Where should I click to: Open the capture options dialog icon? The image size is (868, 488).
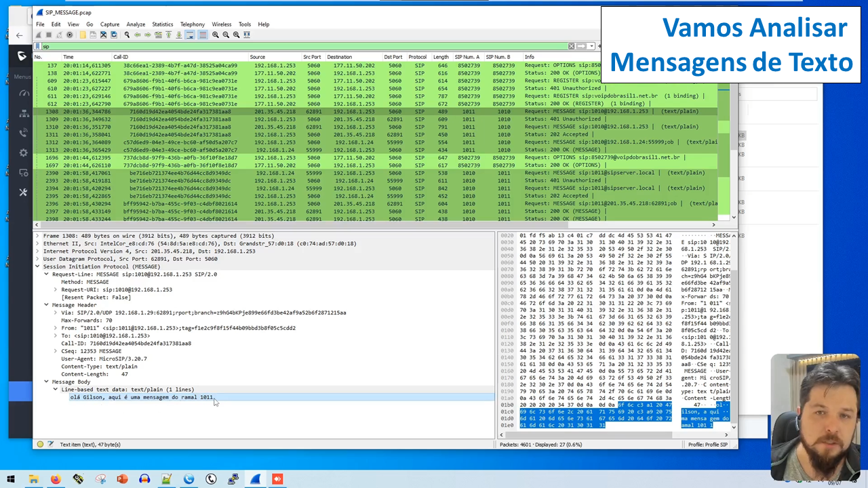69,35
